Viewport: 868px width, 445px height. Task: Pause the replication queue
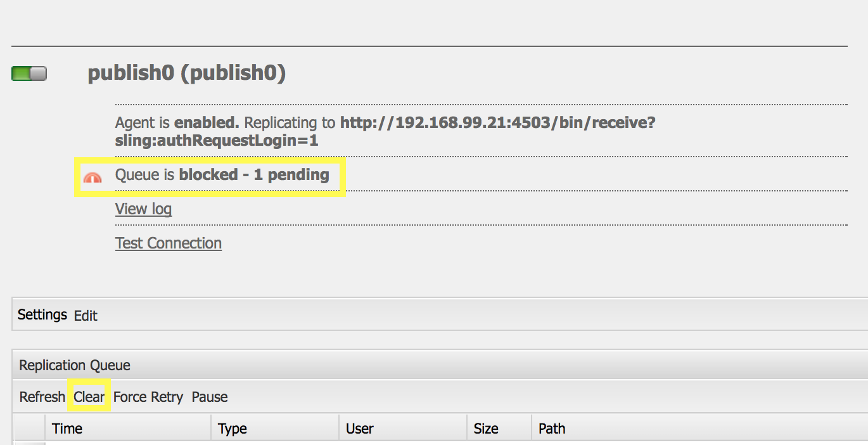[x=209, y=397]
